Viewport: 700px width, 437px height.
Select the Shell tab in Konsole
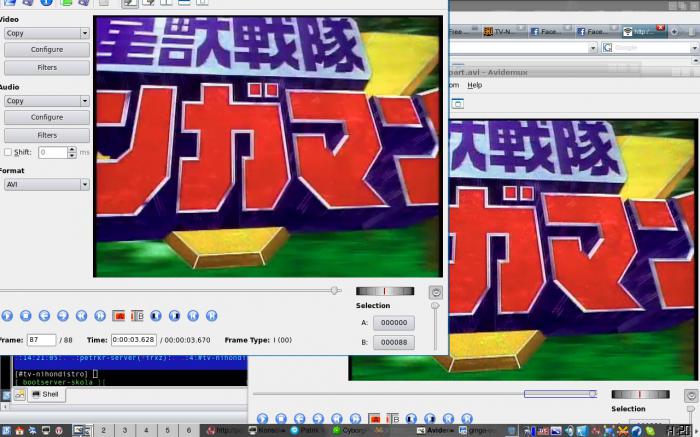[x=46, y=394]
